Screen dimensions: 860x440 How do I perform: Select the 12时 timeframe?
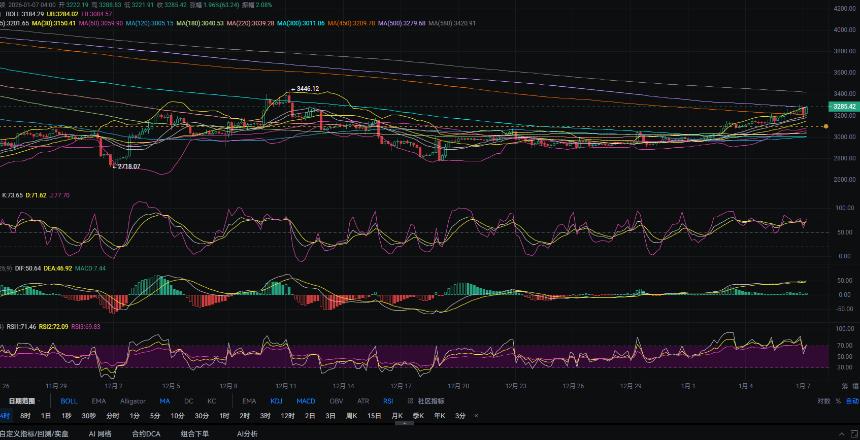click(x=288, y=416)
